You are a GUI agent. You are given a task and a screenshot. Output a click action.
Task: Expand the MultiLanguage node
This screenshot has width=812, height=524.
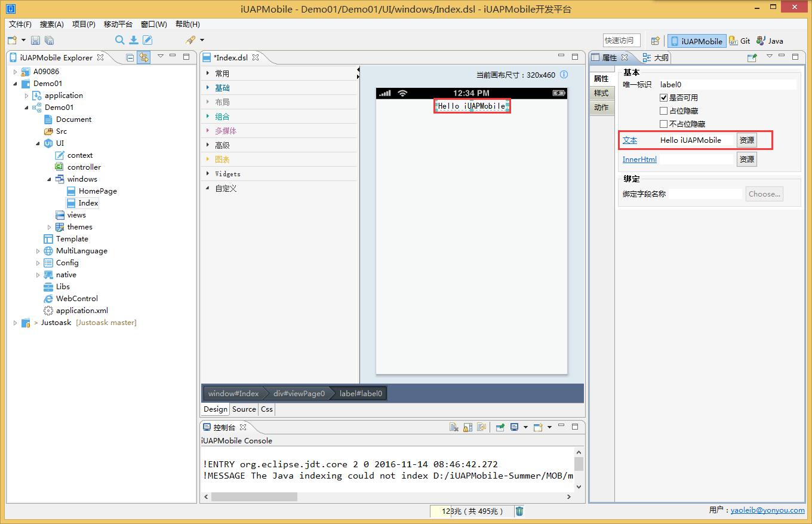pyautogui.click(x=38, y=251)
